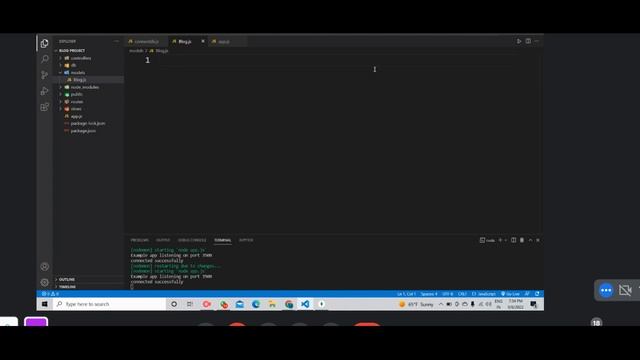The width and height of the screenshot is (640, 360).
Task: Open Explorer panel More Actions ellipsis
Action: pyautogui.click(x=116, y=41)
